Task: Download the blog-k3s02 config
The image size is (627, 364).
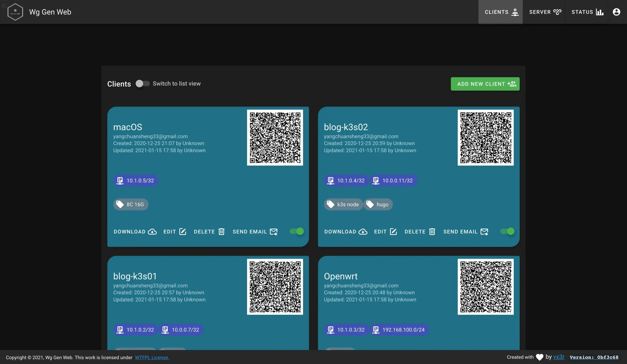Action: (x=346, y=232)
